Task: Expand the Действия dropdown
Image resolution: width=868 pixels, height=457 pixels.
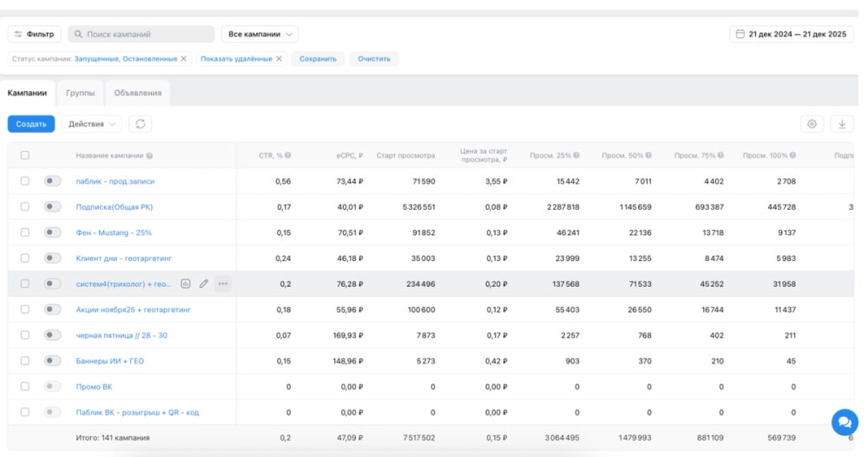Action: 92,124
